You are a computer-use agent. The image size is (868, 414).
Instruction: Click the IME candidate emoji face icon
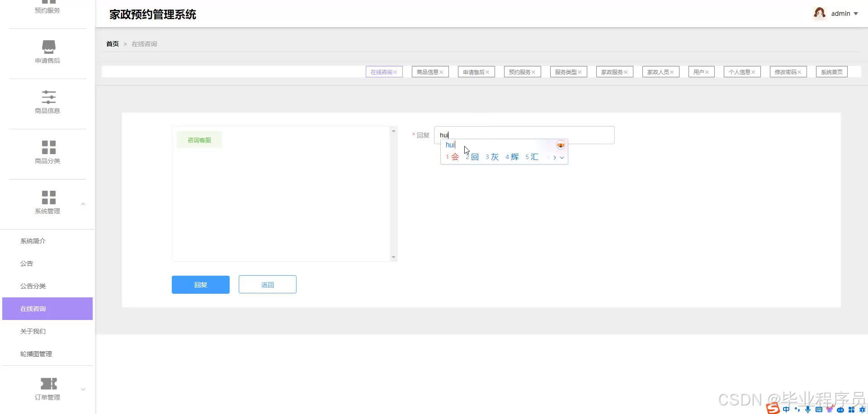561,145
